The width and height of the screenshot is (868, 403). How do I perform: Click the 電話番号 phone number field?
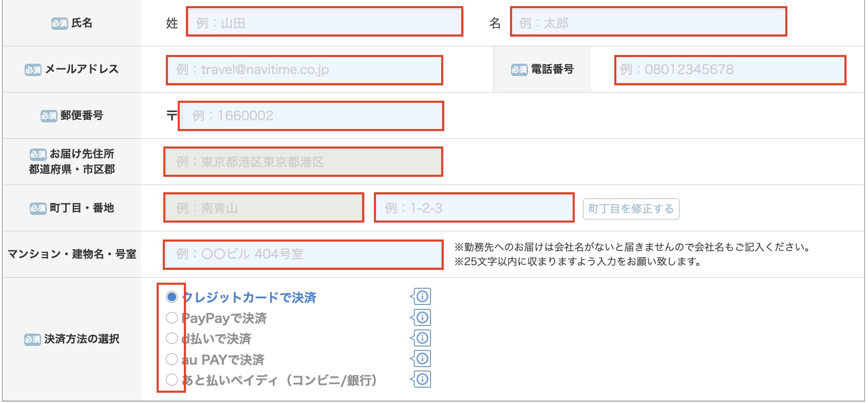[x=730, y=70]
